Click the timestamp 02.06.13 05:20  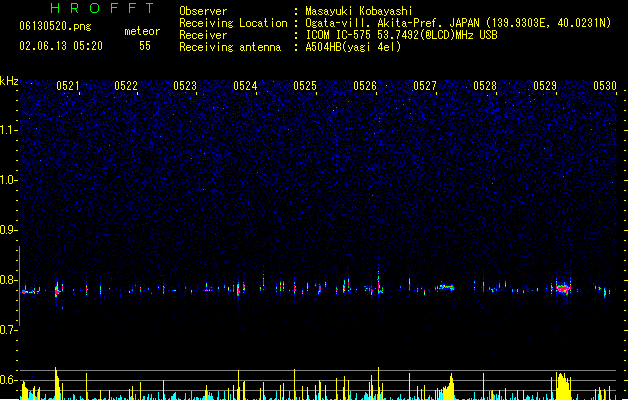(61, 46)
